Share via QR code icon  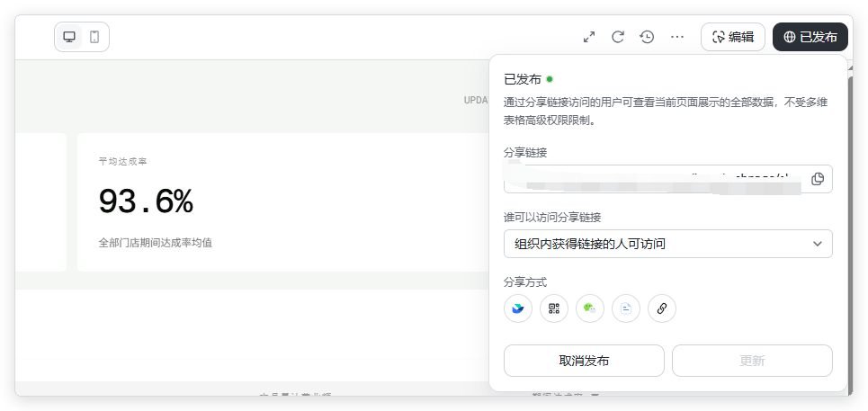(x=554, y=308)
